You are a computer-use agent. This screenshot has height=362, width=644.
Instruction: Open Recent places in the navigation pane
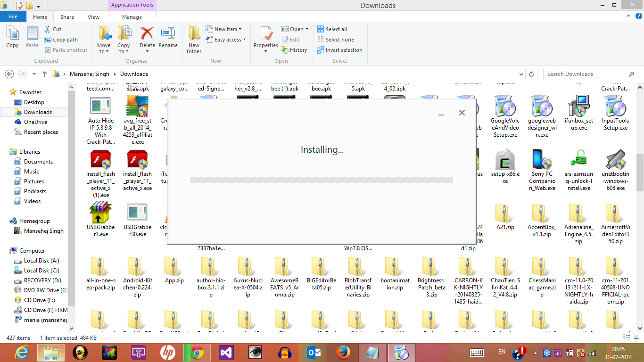point(41,132)
